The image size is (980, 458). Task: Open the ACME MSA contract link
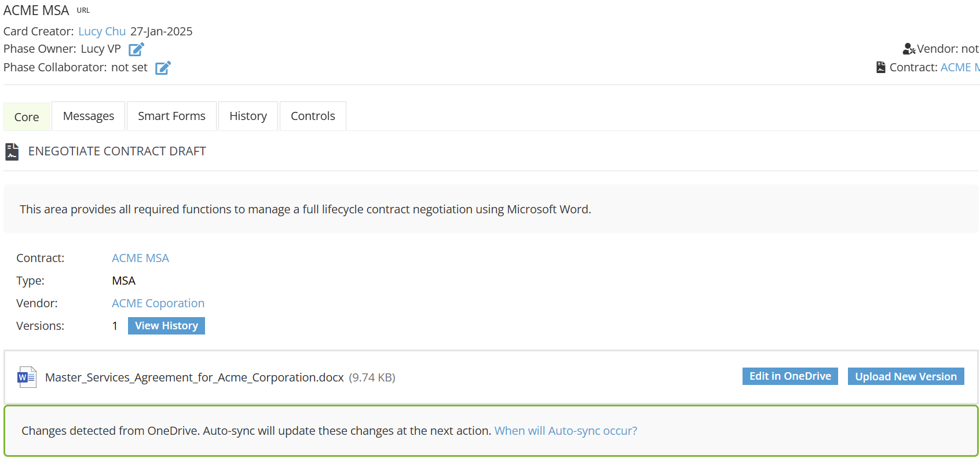coord(140,258)
